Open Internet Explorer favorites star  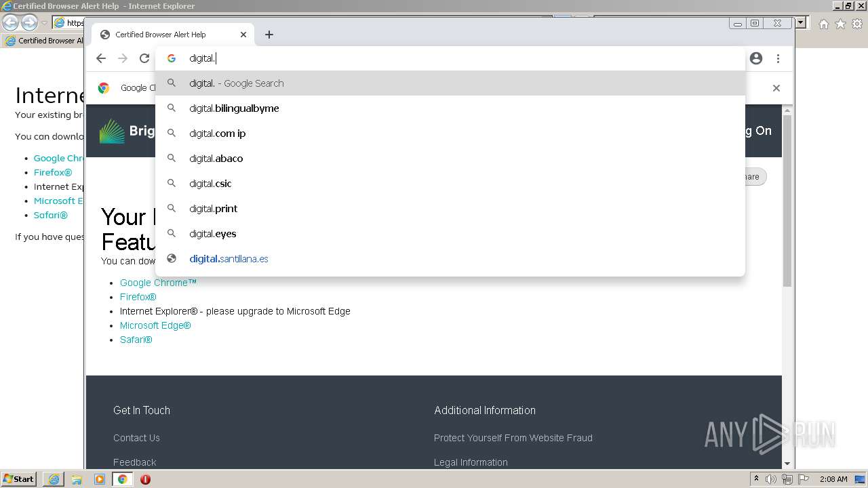(x=840, y=24)
